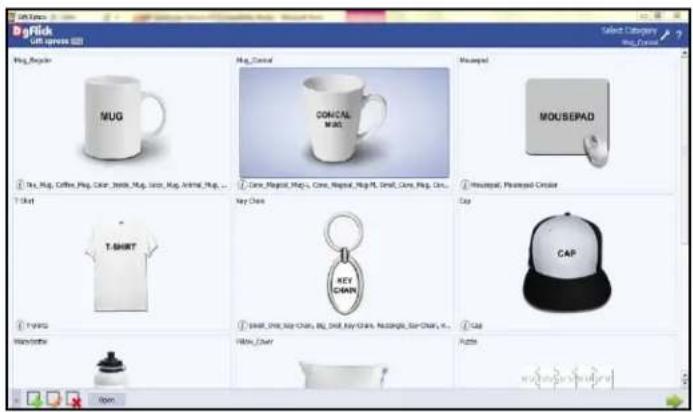The image size is (693, 412).
Task: Open help via the question mark icon
Action: (x=678, y=35)
